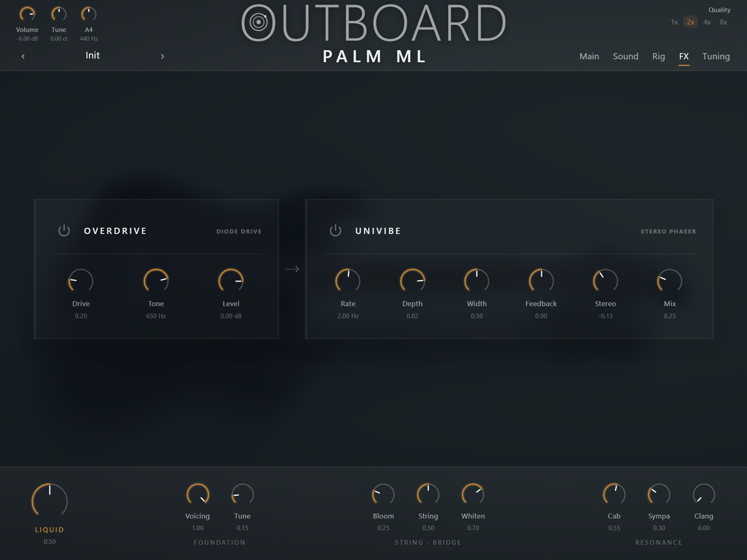The width and height of the screenshot is (747, 560).
Task: Click the OVERDRIVE module title
Action: click(115, 231)
